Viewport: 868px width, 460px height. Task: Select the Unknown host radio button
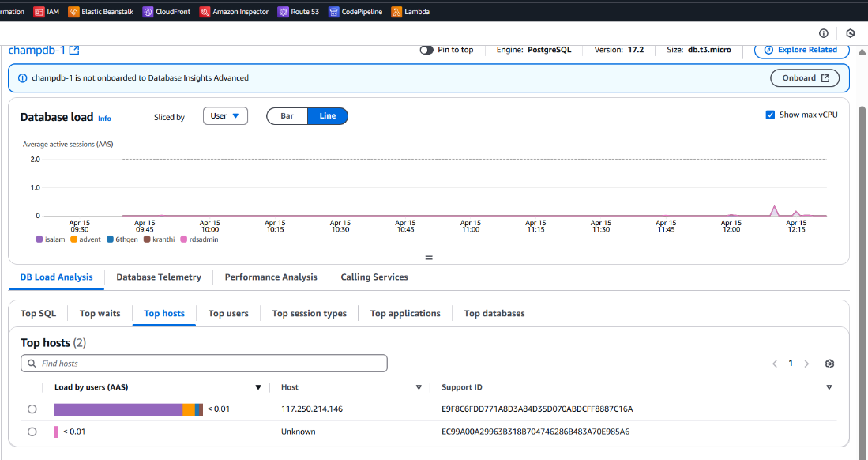tap(32, 432)
